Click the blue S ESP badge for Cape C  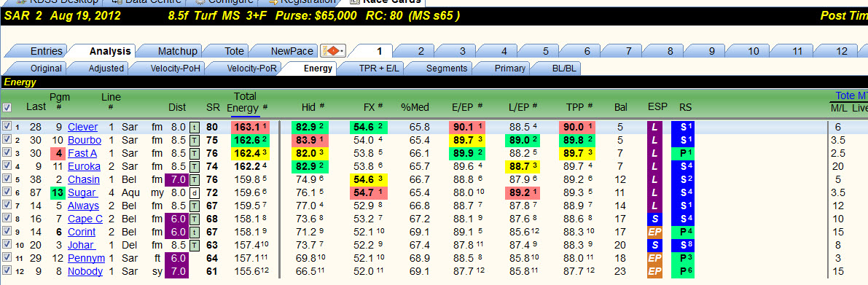[654, 219]
